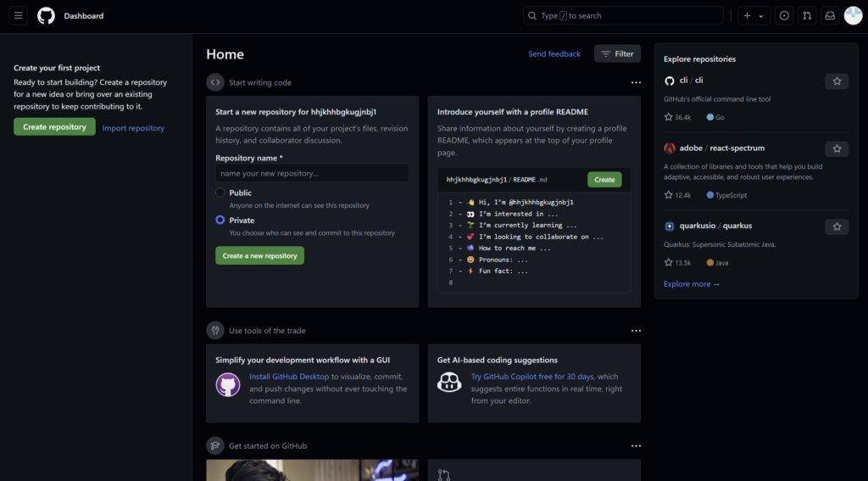Image resolution: width=868 pixels, height=481 pixels.
Task: Click the magnifier search icon
Action: (532, 15)
